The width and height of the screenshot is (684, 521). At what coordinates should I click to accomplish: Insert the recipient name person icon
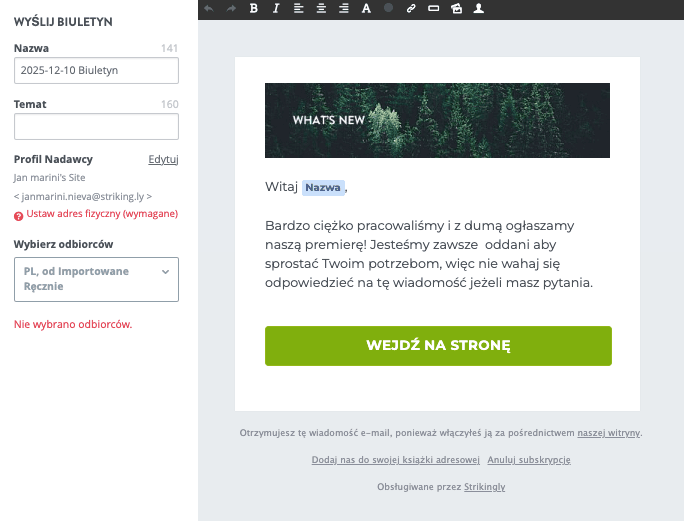tap(479, 8)
